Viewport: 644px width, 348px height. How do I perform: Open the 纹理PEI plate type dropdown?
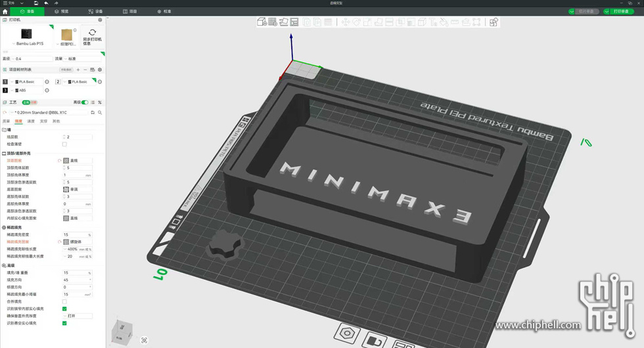[x=66, y=44]
